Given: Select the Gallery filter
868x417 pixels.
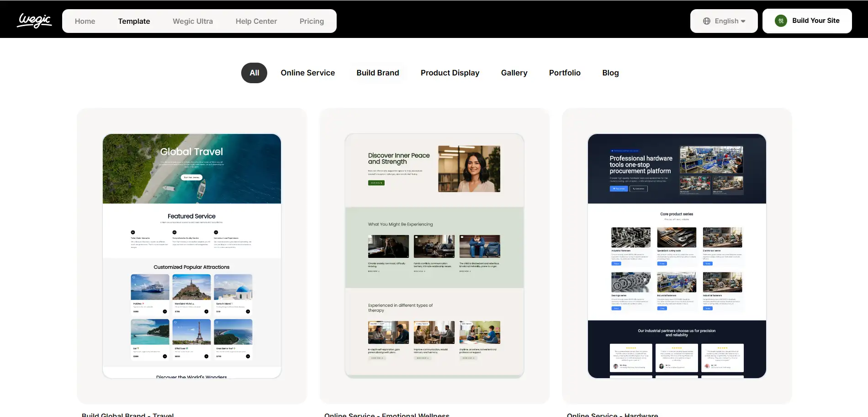Looking at the screenshot, I should point(514,73).
